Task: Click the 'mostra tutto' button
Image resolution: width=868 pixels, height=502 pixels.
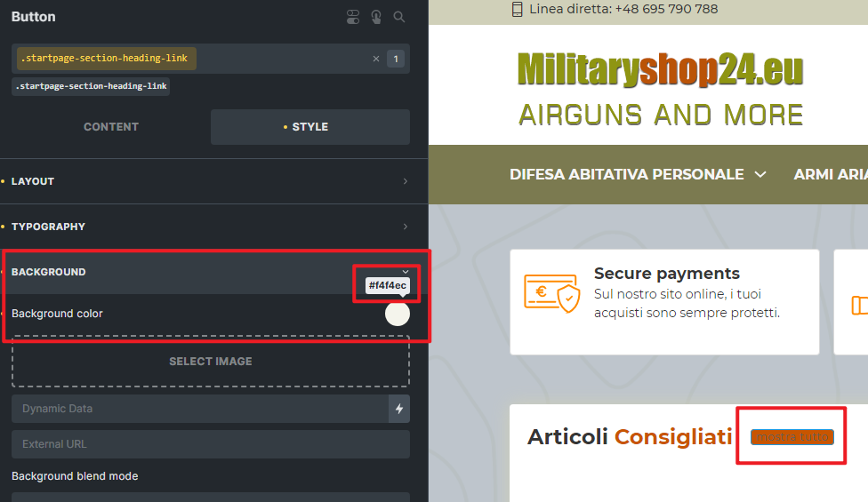Action: pyautogui.click(x=792, y=437)
